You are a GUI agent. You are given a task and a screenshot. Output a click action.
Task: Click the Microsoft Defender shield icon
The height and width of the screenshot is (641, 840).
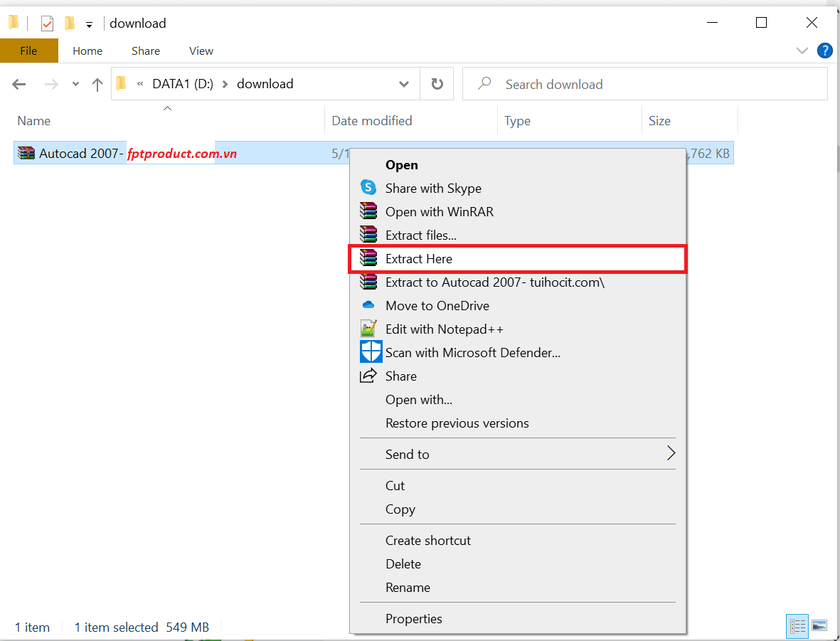pos(371,352)
